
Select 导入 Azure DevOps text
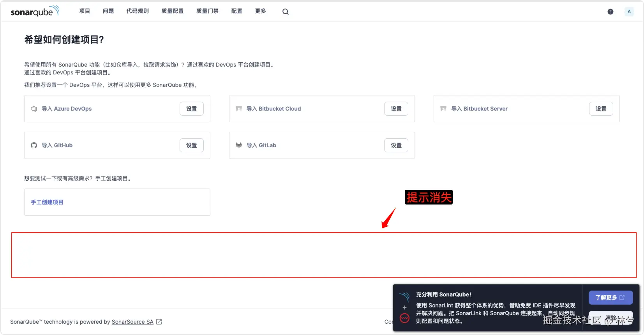click(x=67, y=109)
